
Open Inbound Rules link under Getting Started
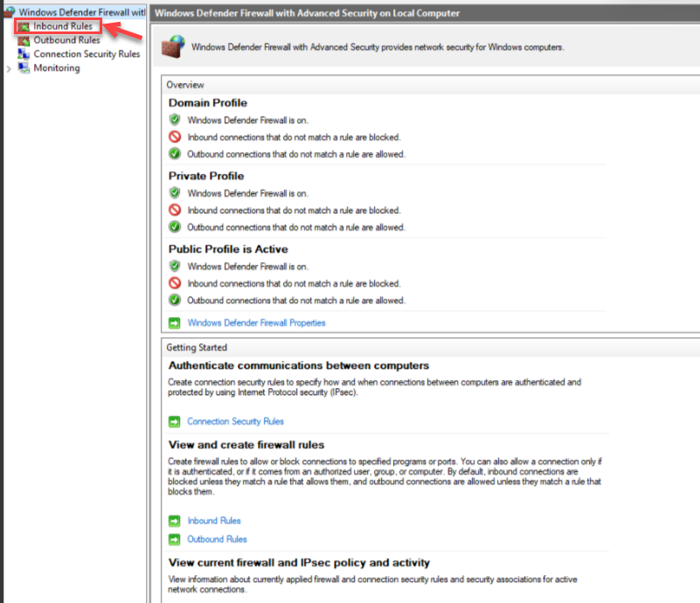(x=214, y=521)
